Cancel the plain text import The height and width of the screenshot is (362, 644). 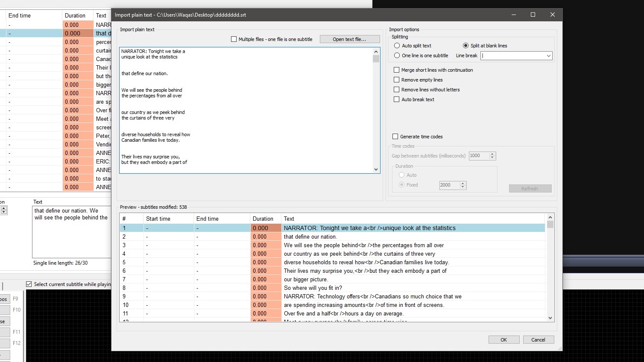pos(538,339)
